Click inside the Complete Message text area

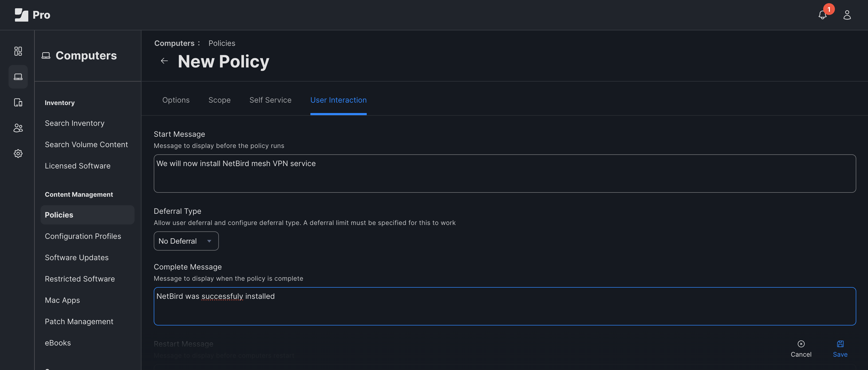(x=472, y=306)
